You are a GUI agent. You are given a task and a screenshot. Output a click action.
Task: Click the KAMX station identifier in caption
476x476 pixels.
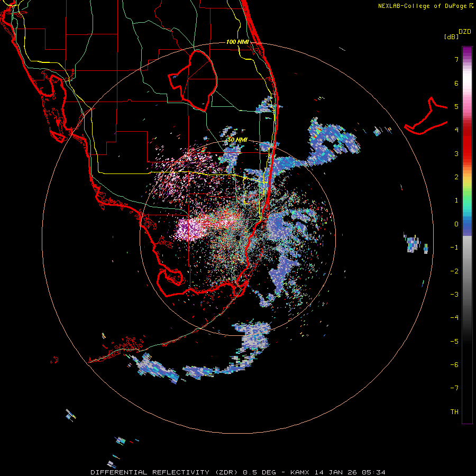click(x=300, y=472)
